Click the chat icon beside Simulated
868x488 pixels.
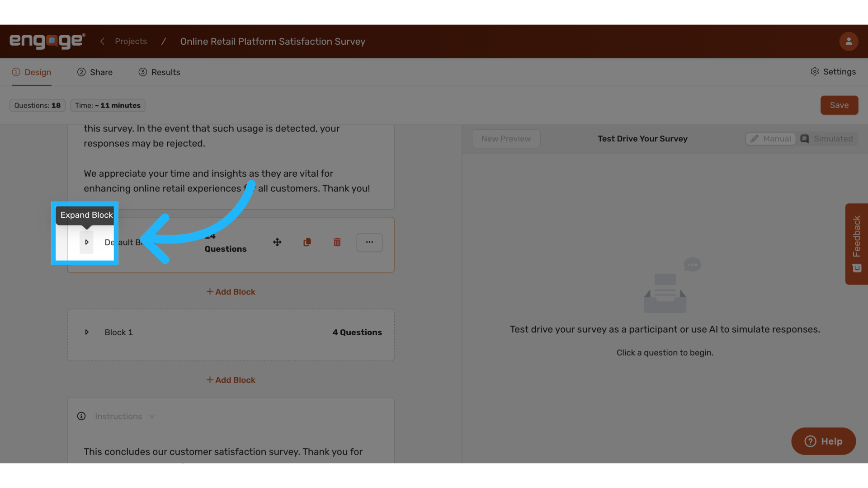(x=805, y=139)
